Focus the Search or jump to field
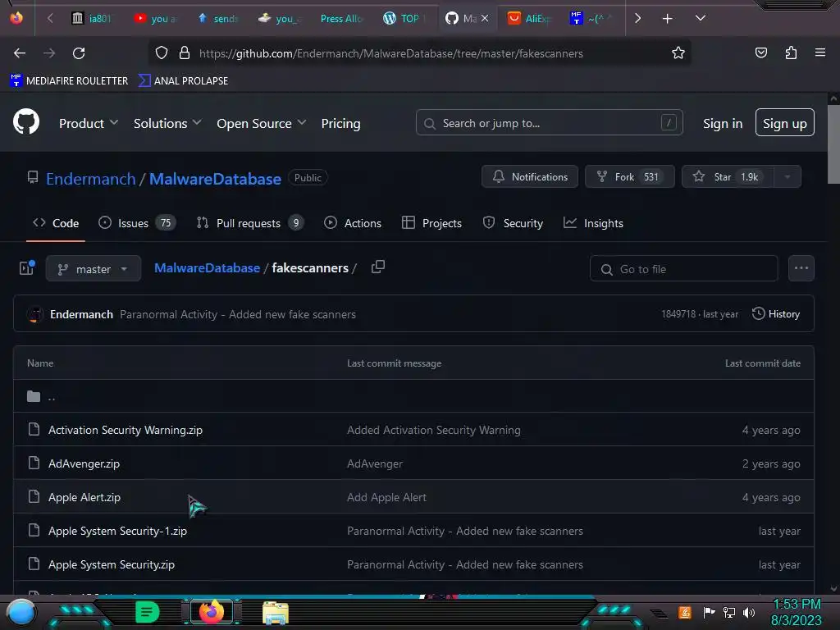The image size is (840, 630). click(x=549, y=123)
